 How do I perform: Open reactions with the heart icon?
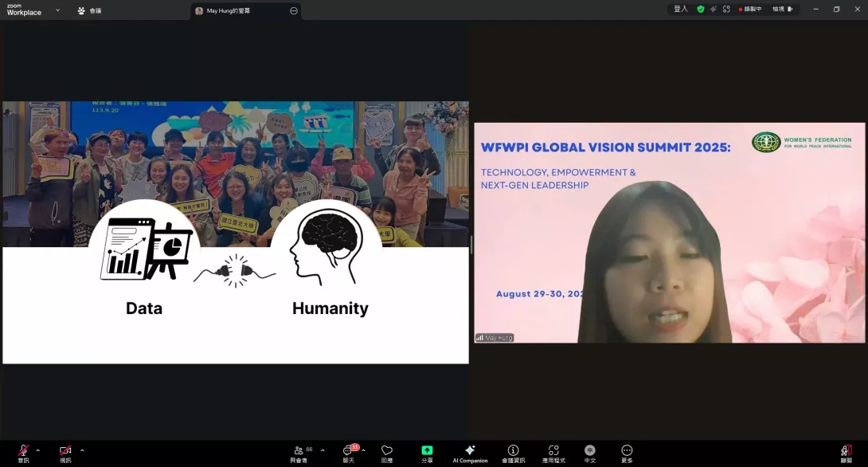click(x=387, y=453)
